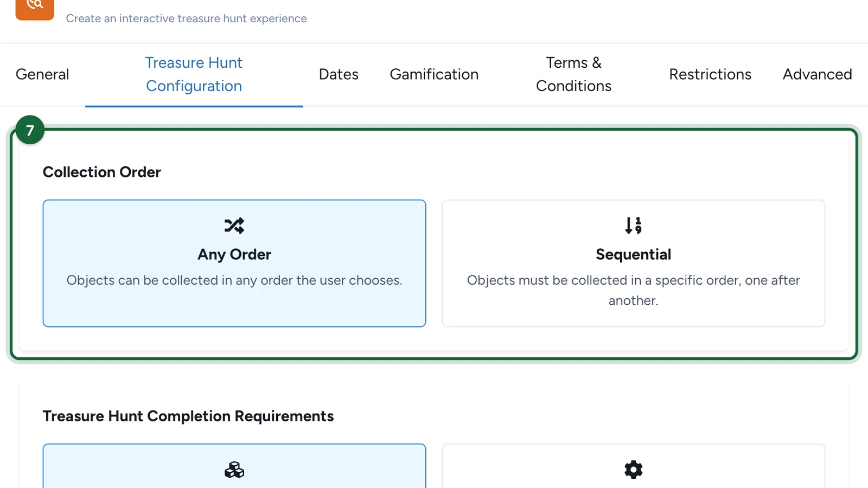Open the General tab
Screen dimensions: 868x488
pyautogui.click(x=42, y=74)
